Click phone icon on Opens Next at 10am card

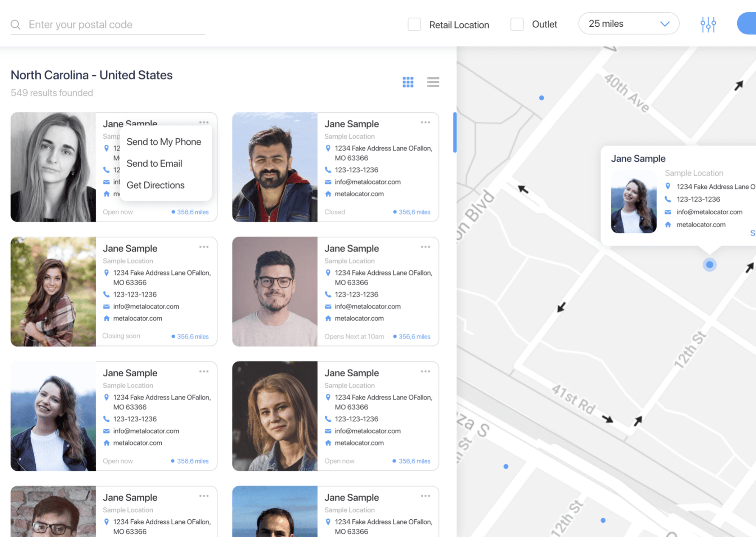[328, 294]
